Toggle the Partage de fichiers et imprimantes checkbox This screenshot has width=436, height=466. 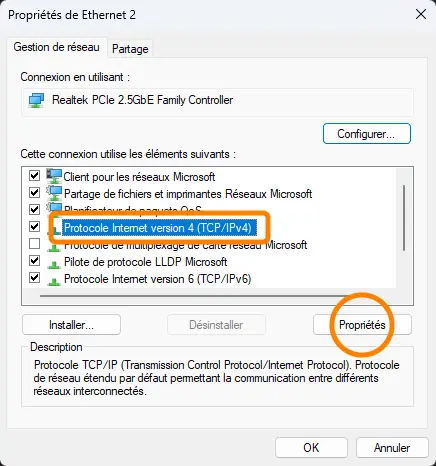[35, 193]
